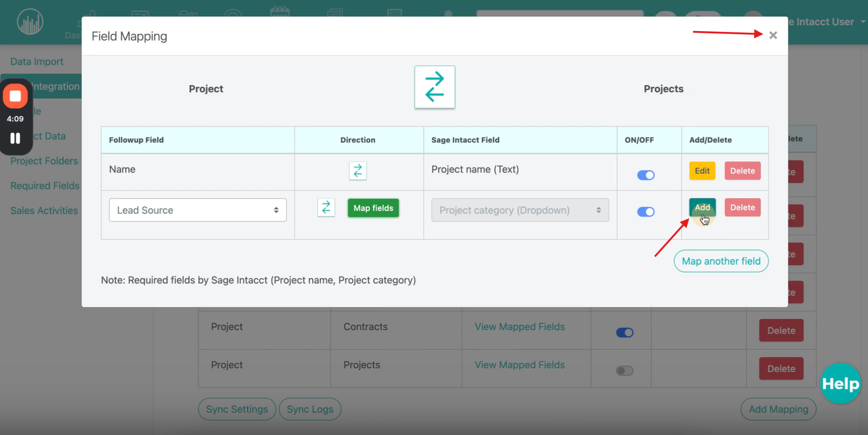Click the large sync direction icon
Screen dimensions: 868x435
point(434,87)
